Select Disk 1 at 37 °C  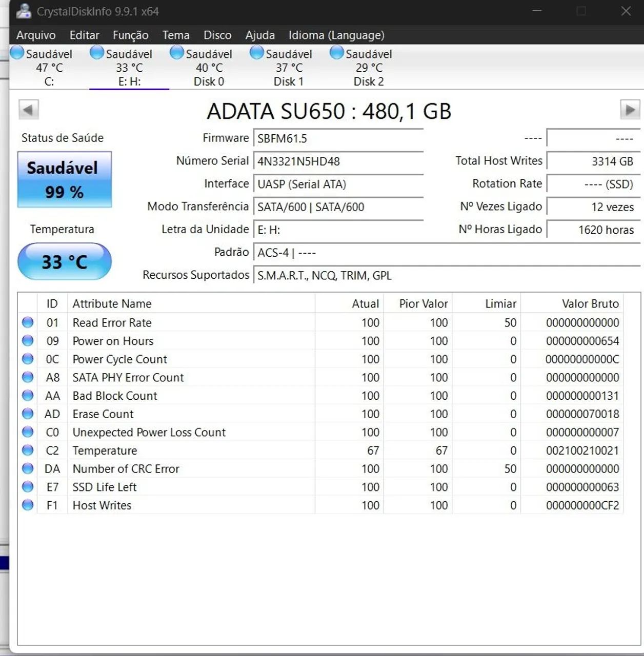289,67
